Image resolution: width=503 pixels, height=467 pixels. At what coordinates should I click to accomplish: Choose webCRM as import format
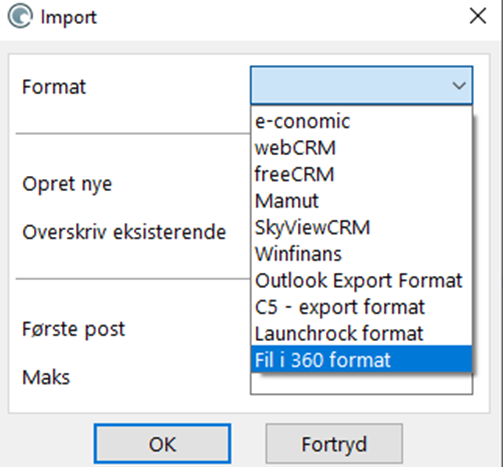pyautogui.click(x=361, y=148)
